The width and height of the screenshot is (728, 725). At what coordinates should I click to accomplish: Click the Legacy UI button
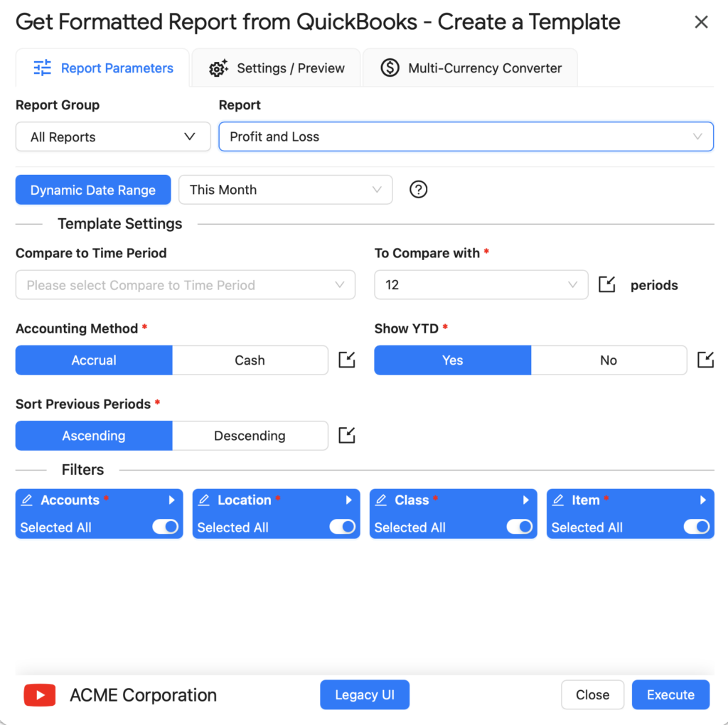coord(364,695)
